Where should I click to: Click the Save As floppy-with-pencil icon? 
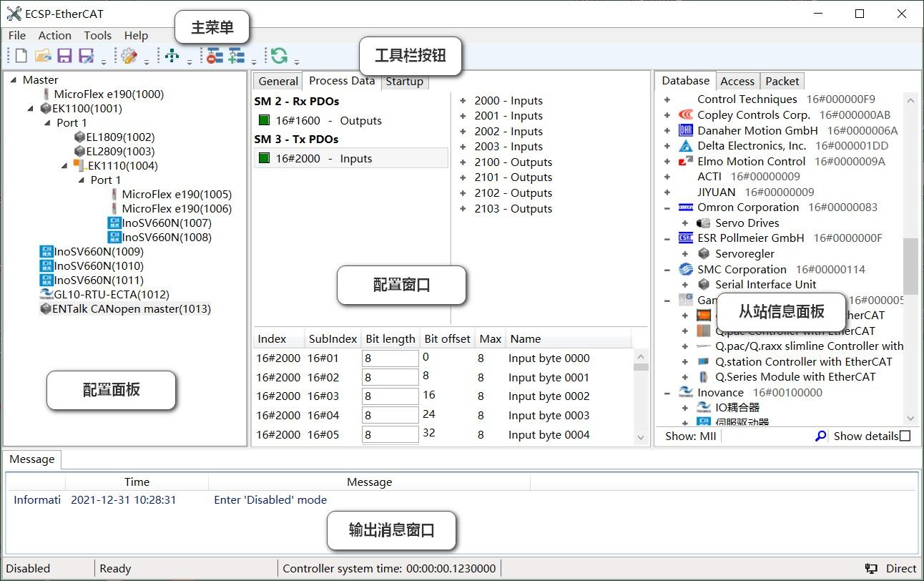87,56
